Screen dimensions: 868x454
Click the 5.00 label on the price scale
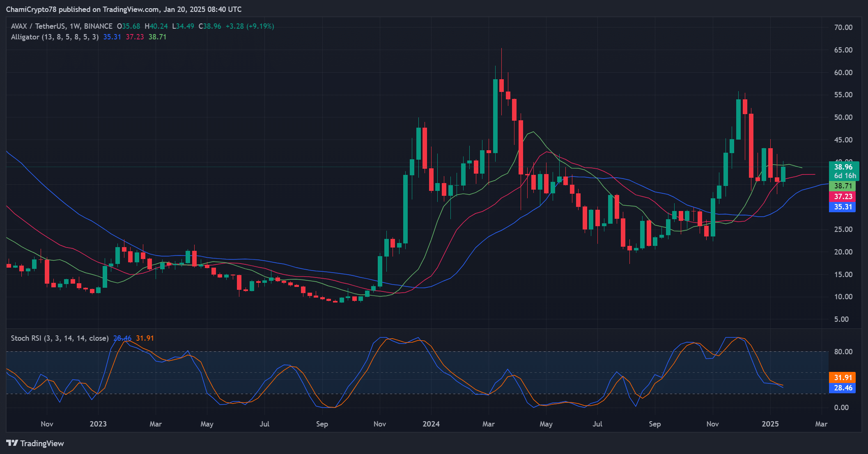pos(841,319)
